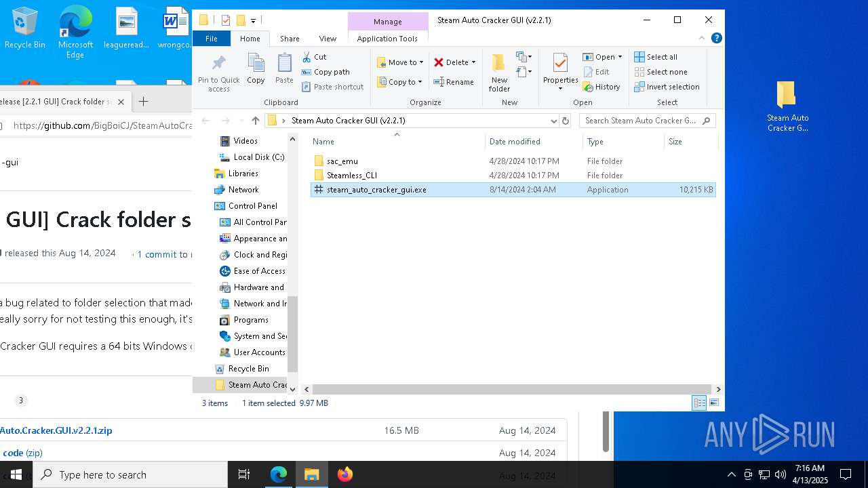This screenshot has width=868, height=488.
Task: Go up one folder level
Action: [255, 121]
